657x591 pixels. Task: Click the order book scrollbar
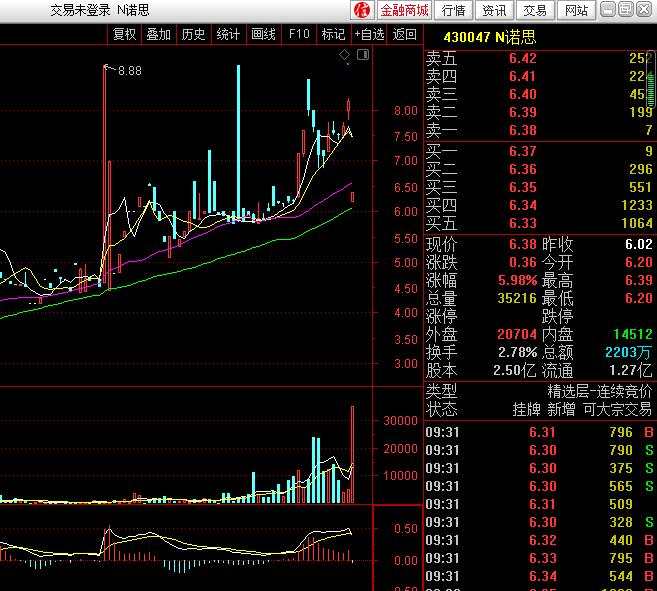652,79
